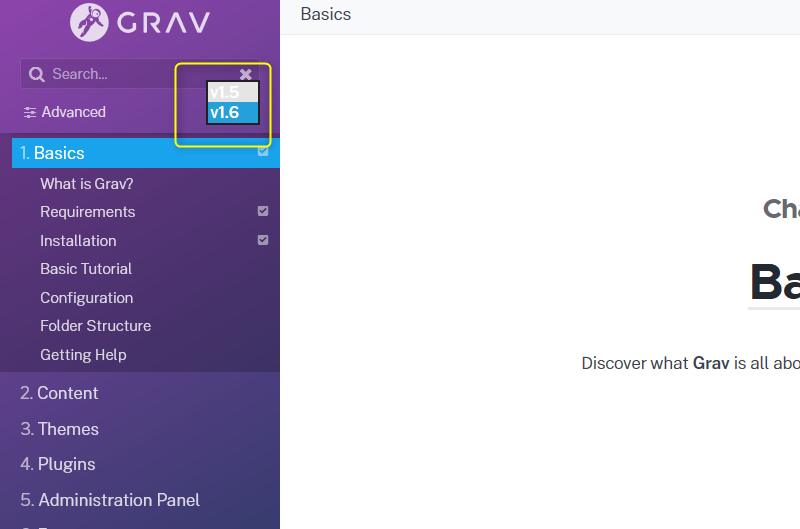Open the Folder Structure page

click(x=95, y=326)
